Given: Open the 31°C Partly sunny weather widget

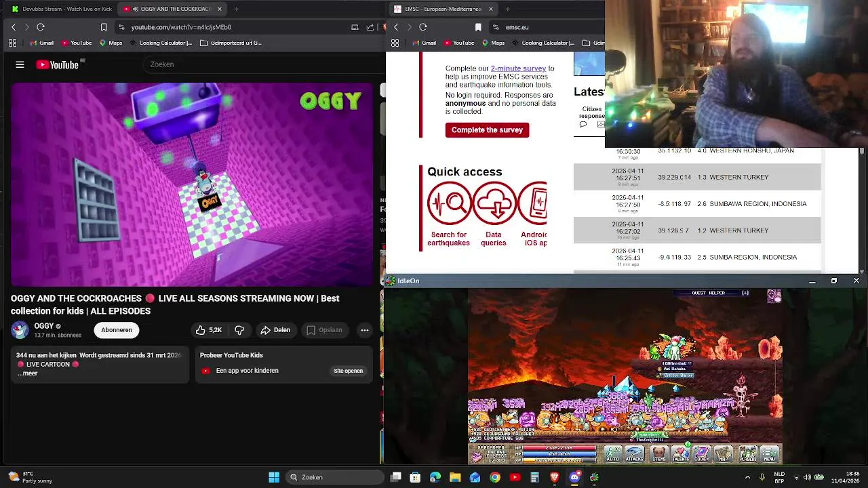Looking at the screenshot, I should (31, 477).
